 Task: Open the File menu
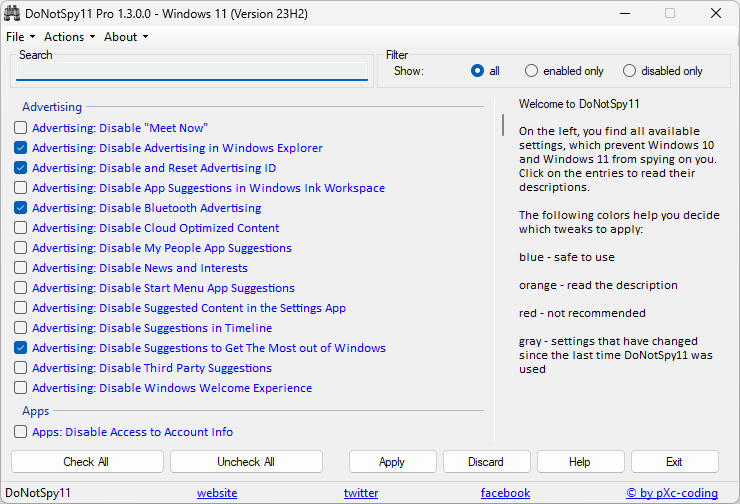20,37
